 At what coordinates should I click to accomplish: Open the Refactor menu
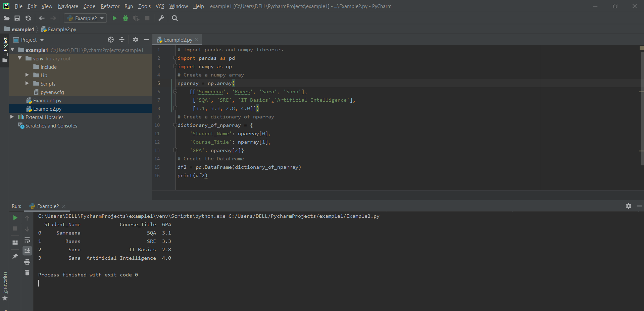[x=110, y=6]
